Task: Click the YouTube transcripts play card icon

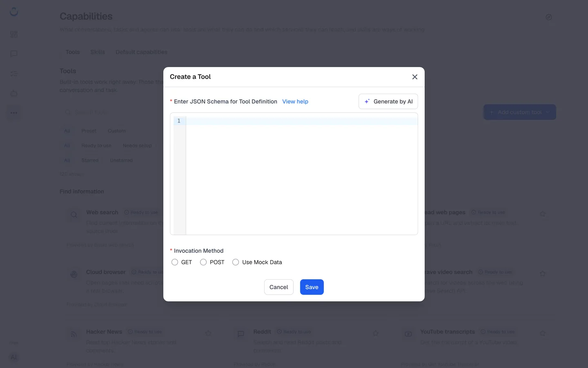Action: coord(408,334)
